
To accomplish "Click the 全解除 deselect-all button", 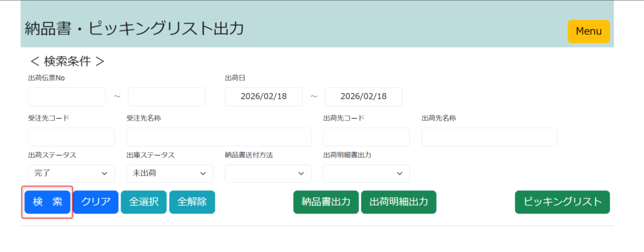I will point(192,202).
